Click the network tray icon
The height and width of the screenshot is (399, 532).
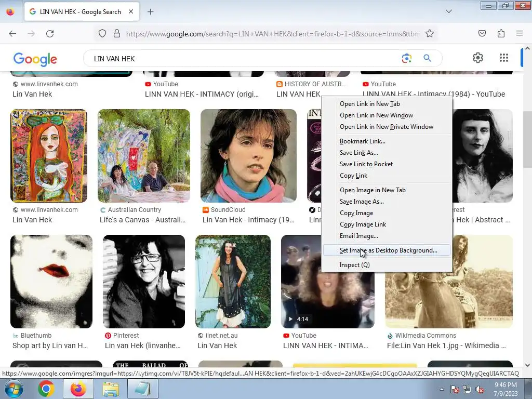click(x=467, y=389)
